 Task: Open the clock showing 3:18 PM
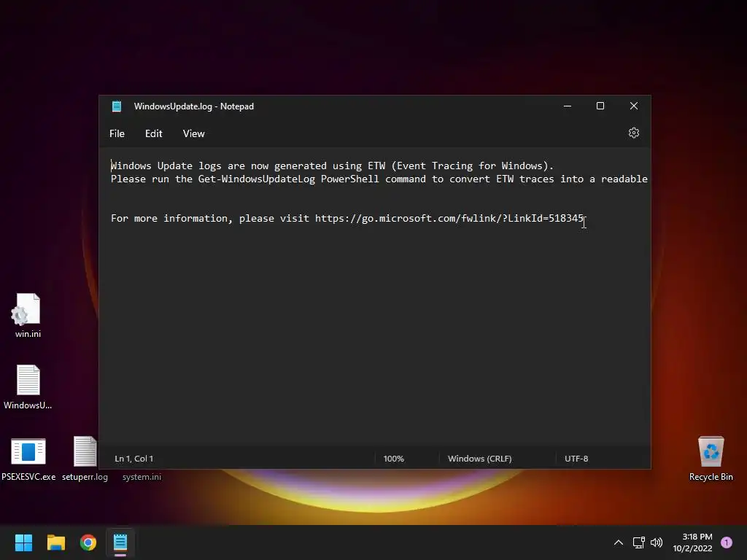(692, 542)
